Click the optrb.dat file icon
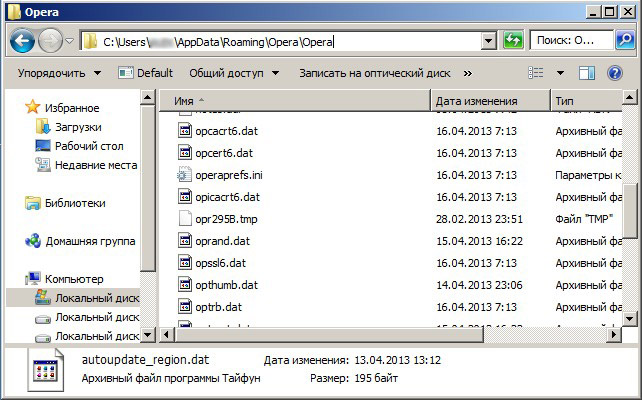 [185, 307]
